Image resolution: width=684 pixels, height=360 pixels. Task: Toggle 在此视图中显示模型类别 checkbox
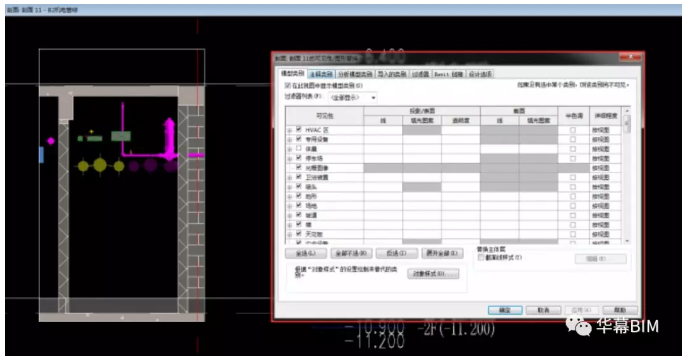point(287,86)
